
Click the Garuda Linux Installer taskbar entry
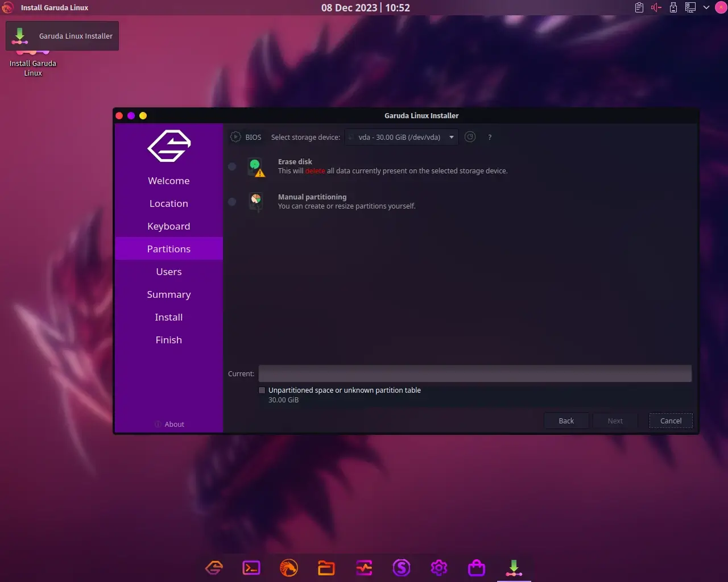click(63, 36)
